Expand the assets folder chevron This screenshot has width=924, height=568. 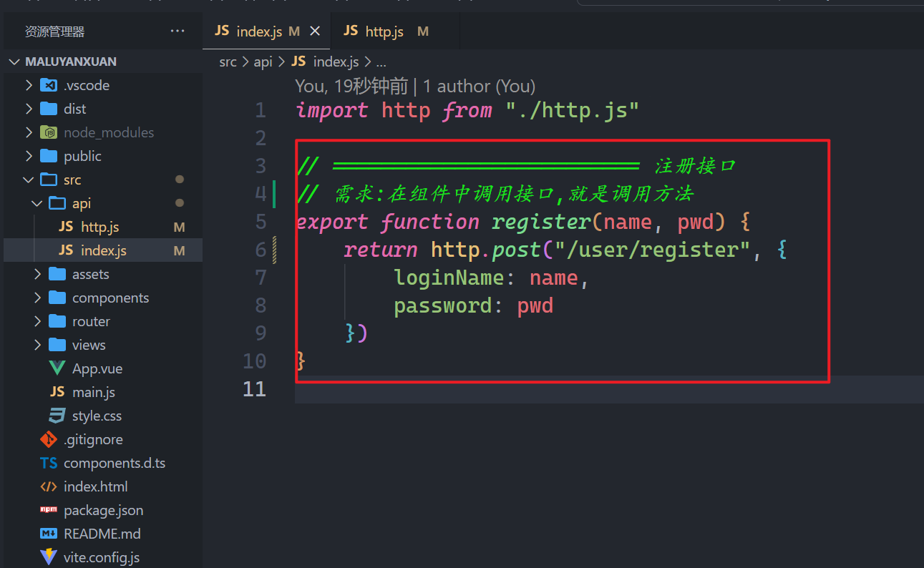pos(37,274)
